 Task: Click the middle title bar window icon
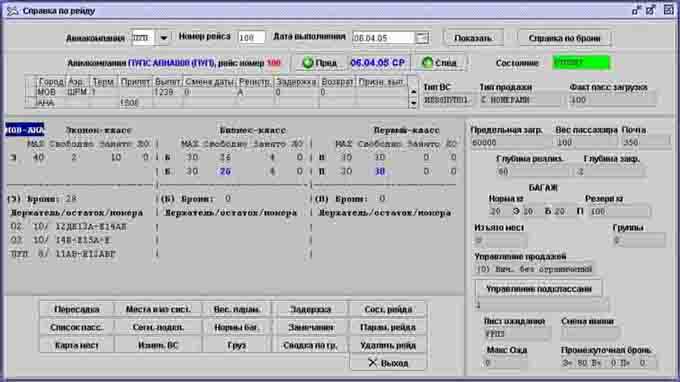(651, 10)
